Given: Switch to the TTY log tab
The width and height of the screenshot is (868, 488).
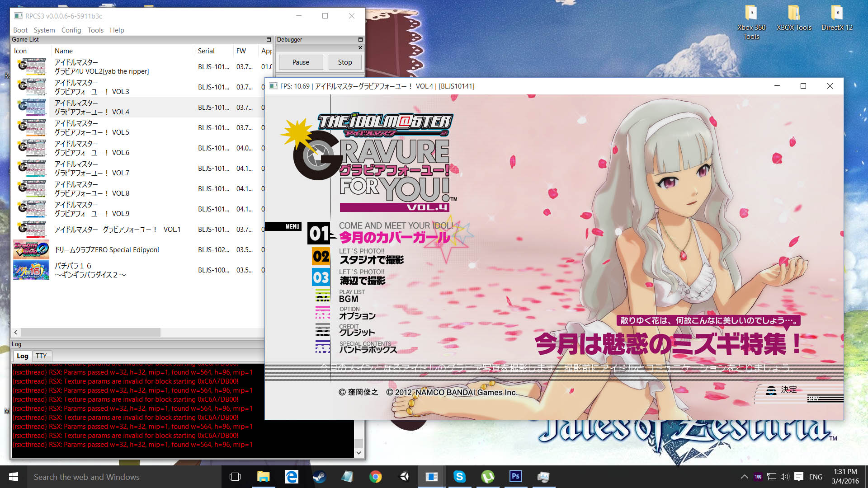Looking at the screenshot, I should tap(41, 356).
